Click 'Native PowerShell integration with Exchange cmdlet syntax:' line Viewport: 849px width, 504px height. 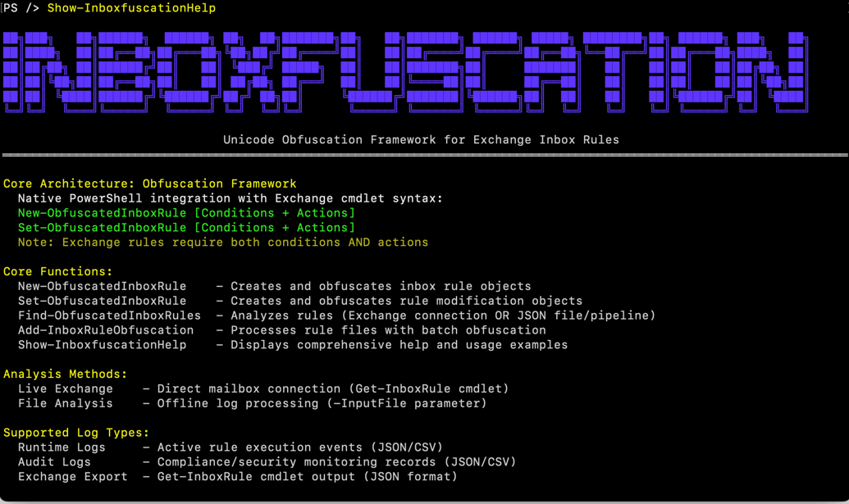point(231,198)
